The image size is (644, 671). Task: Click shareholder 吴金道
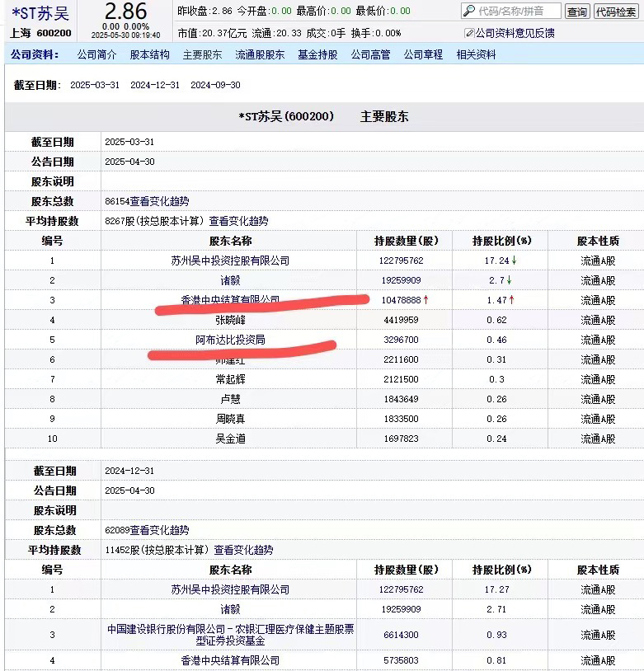coord(230,439)
